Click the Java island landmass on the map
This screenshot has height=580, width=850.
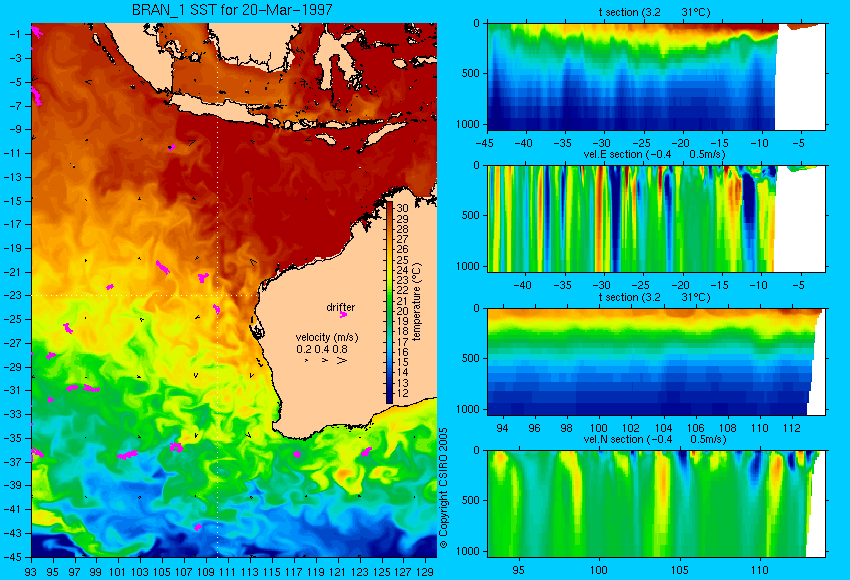click(220, 110)
